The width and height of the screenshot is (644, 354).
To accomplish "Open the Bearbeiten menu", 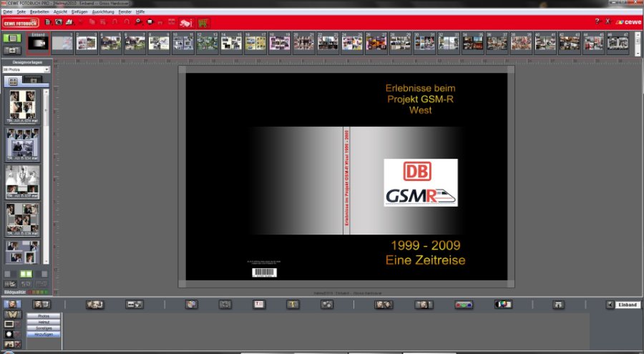I will coord(39,12).
